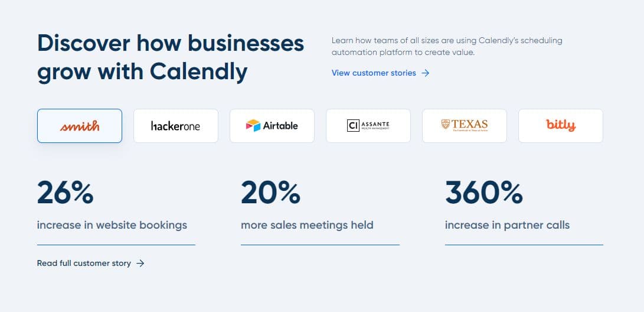Click the colorful Airtable logo icon
Image resolution: width=644 pixels, height=312 pixels.
click(x=253, y=126)
